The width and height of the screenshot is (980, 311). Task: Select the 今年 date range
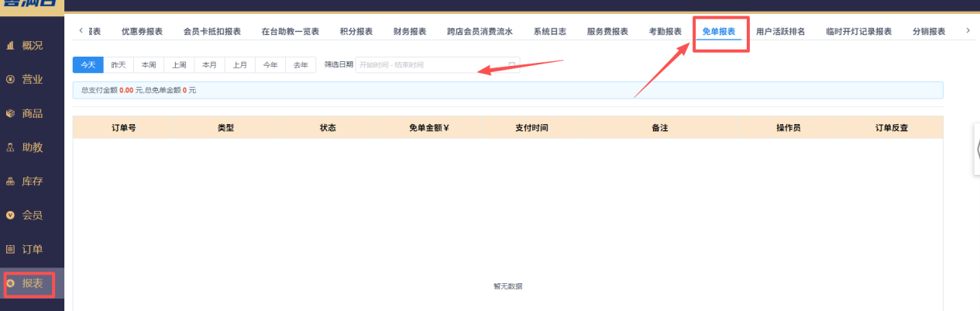pos(270,65)
